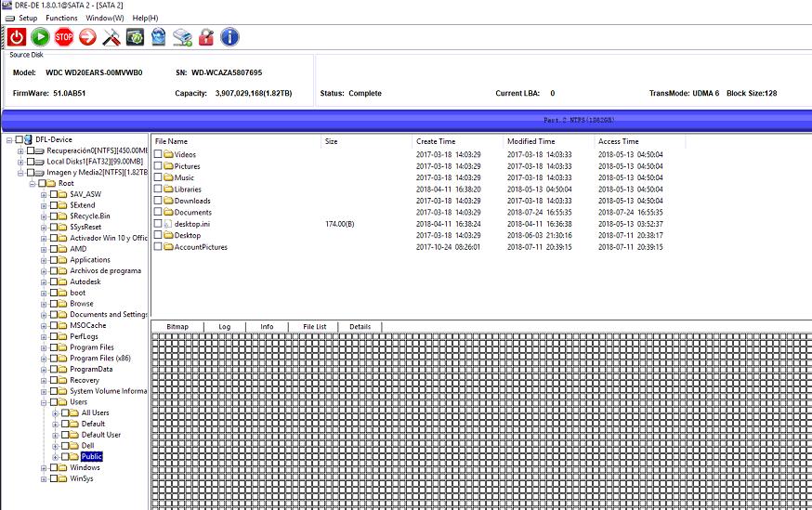Collapse the Root folder node
The width and height of the screenshot is (812, 510).
tap(33, 183)
